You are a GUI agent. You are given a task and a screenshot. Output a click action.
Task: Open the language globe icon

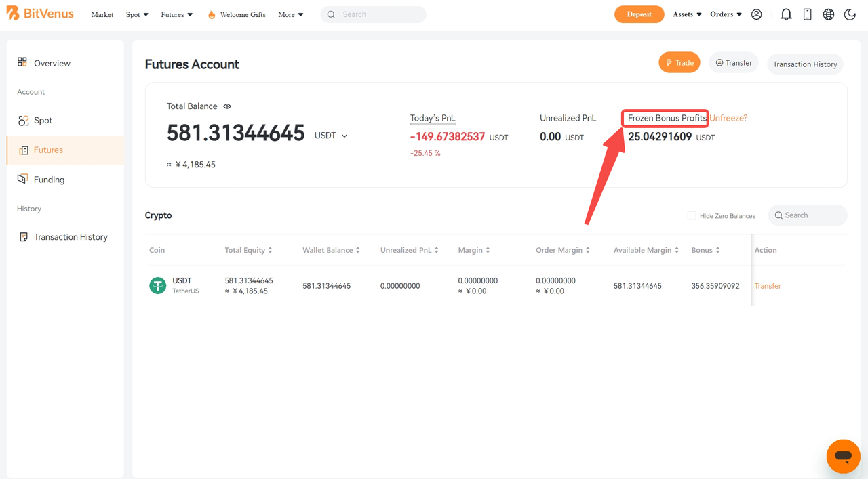[829, 14]
